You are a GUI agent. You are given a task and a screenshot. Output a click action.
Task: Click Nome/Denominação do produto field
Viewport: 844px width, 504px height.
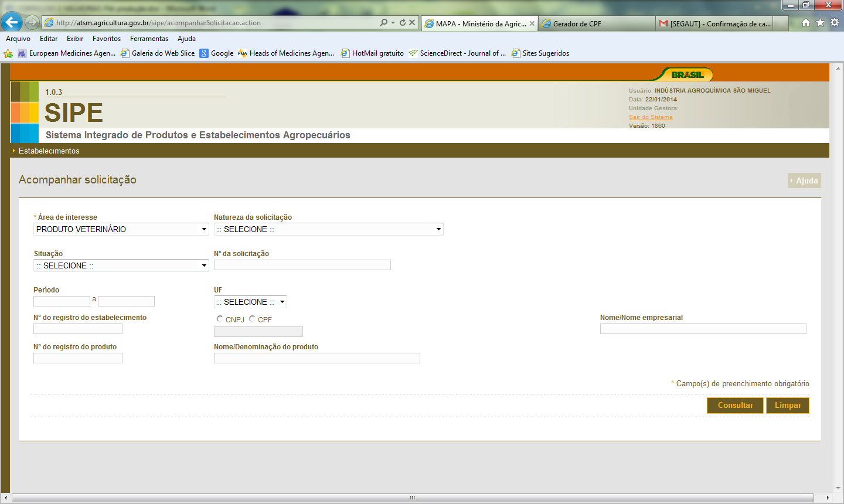(x=317, y=358)
